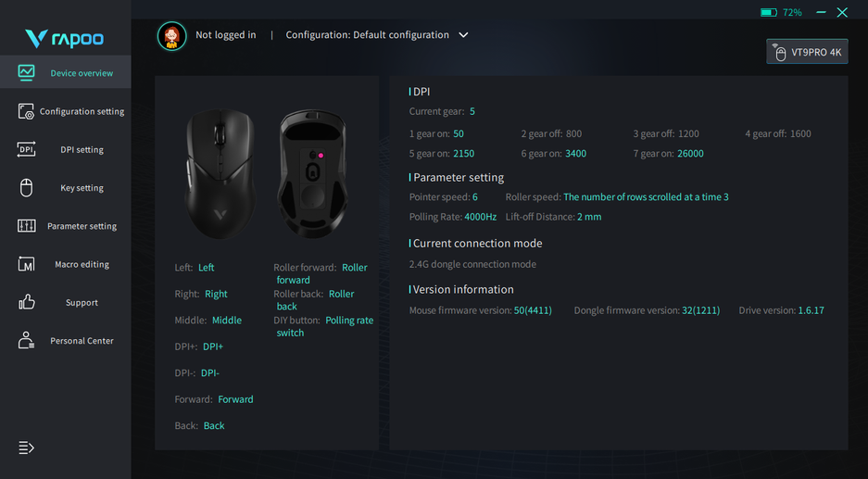This screenshot has height=479, width=868.
Task: Click the mouse bottom view image
Action: (313, 173)
